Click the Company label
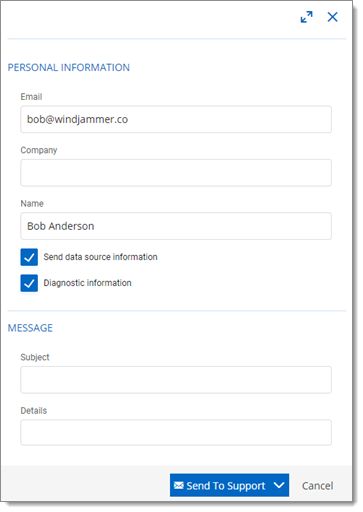363x512 pixels. (x=39, y=150)
